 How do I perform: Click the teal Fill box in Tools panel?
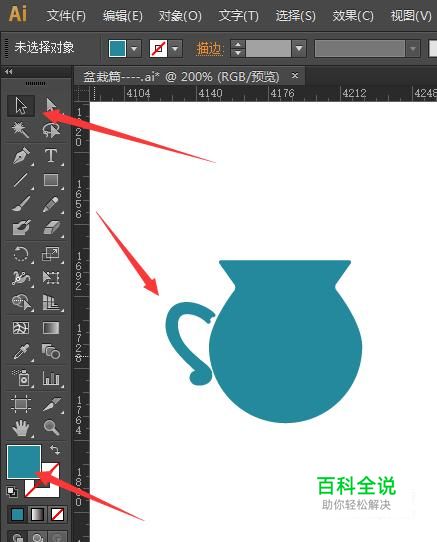pyautogui.click(x=24, y=462)
